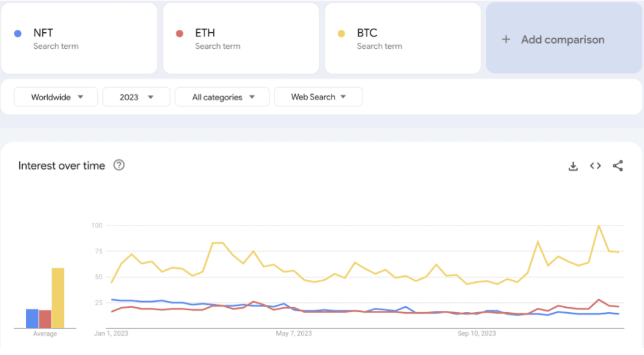Click the blue NFT color dot
Image resolution: width=644 pixels, height=355 pixels.
(x=18, y=33)
